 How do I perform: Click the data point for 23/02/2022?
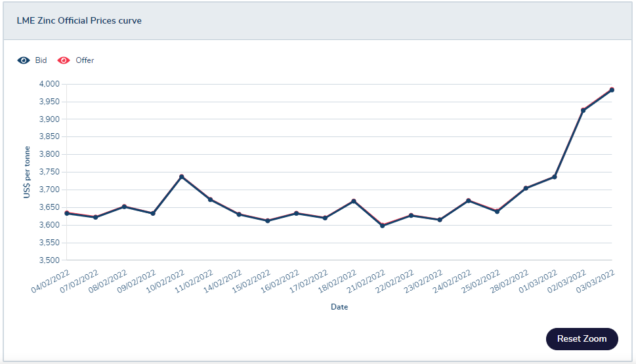click(x=440, y=220)
